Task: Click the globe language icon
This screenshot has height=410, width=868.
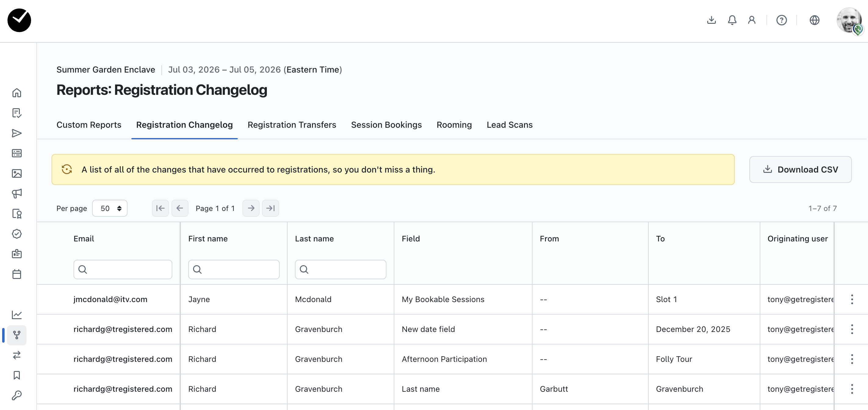Action: coord(814,20)
